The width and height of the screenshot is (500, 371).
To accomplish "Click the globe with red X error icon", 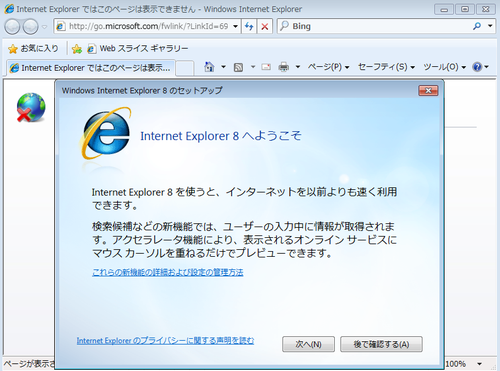I will (x=31, y=107).
